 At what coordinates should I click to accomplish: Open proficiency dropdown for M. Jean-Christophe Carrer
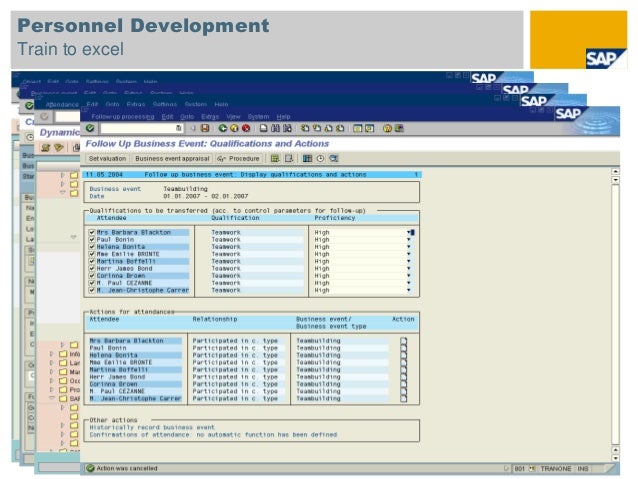pos(409,290)
